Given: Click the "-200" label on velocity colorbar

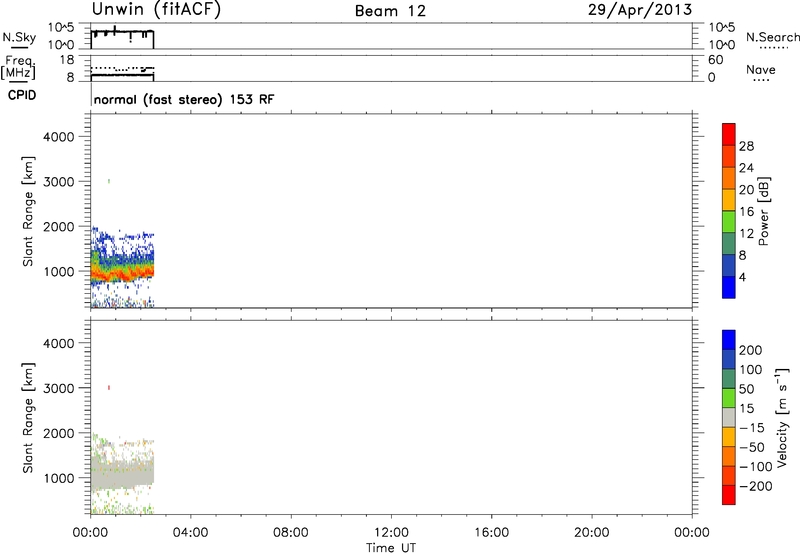Looking at the screenshot, I should 756,486.
